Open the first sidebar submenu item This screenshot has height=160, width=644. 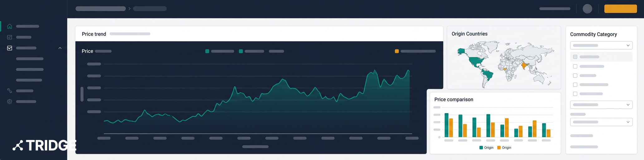[30, 59]
